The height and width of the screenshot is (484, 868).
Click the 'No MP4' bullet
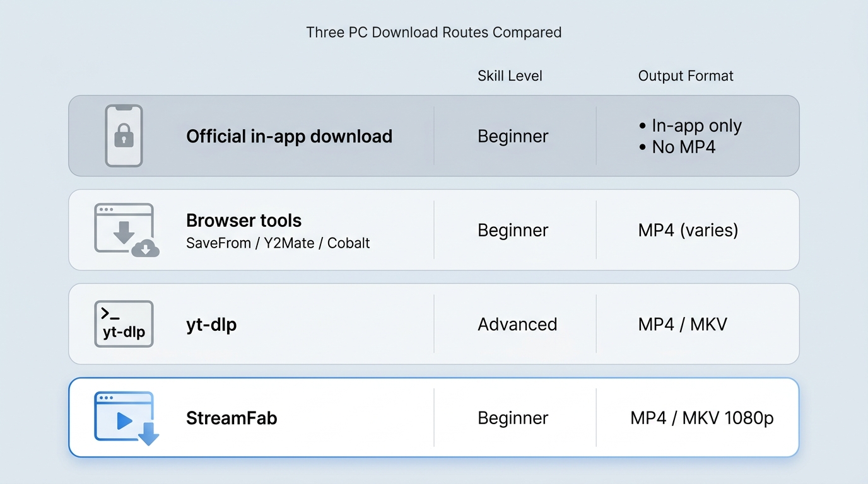[x=677, y=147]
